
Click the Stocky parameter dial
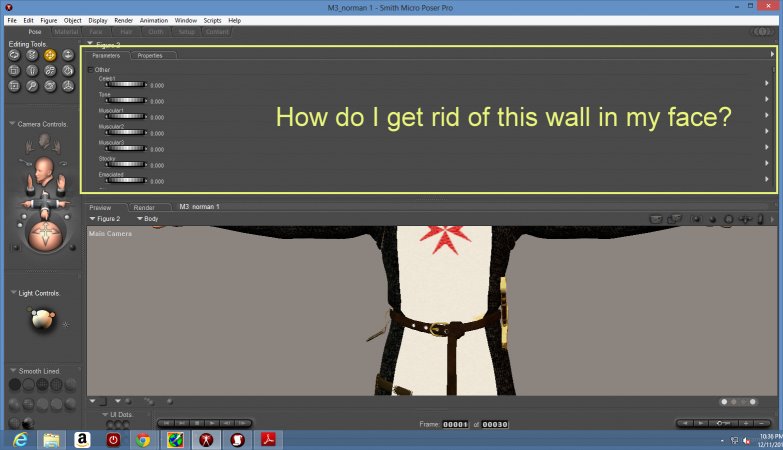(126, 164)
